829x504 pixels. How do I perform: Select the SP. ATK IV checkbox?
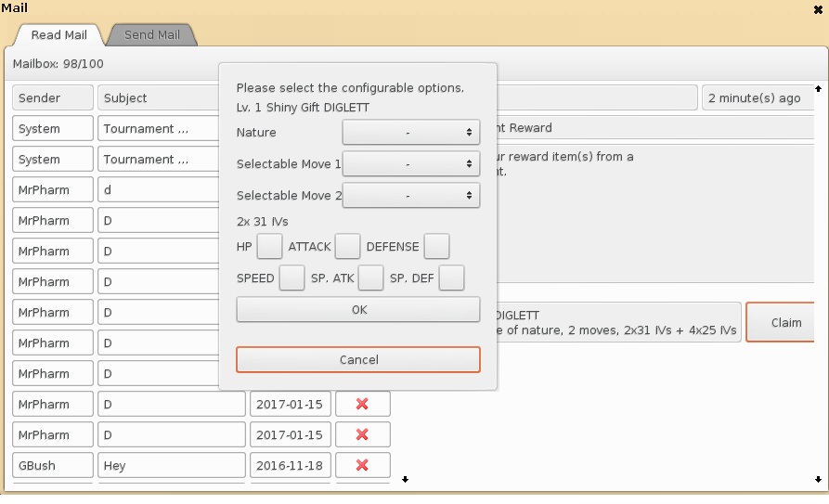click(370, 278)
